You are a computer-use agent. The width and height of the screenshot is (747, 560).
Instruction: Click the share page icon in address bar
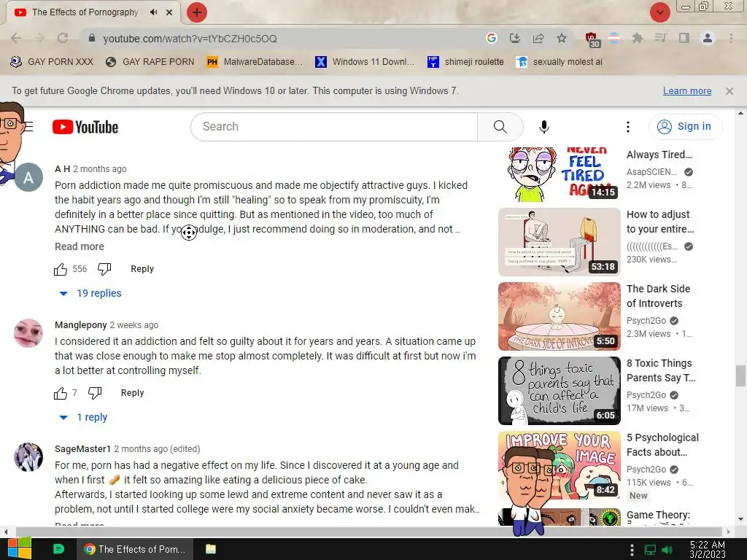[x=538, y=38]
